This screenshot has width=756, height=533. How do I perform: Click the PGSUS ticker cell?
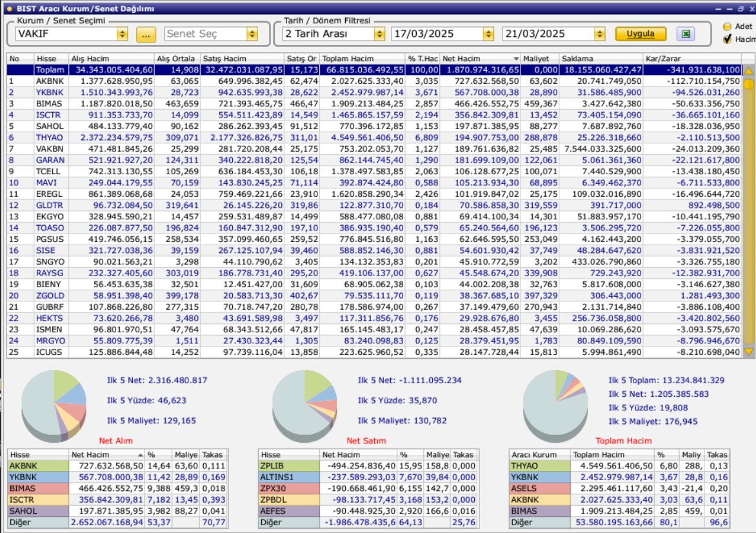point(50,239)
